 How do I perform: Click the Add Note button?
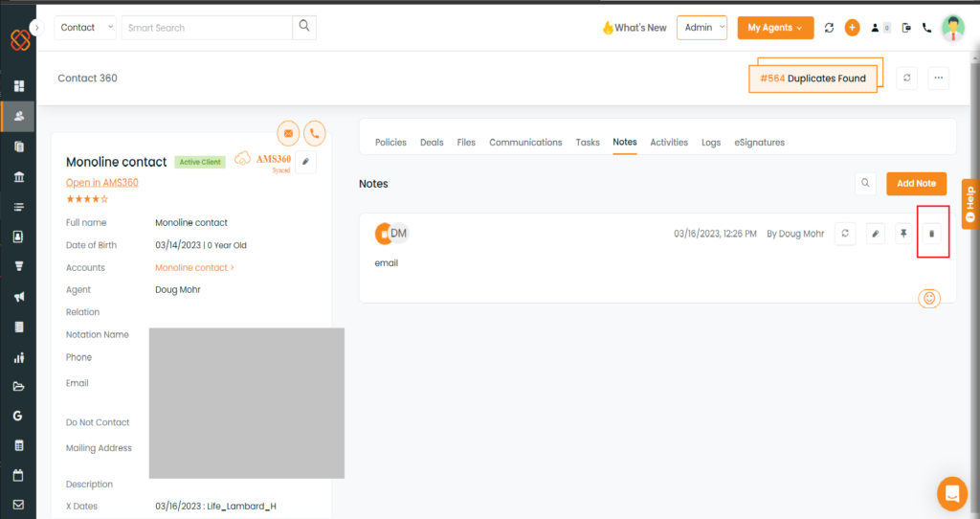point(916,183)
